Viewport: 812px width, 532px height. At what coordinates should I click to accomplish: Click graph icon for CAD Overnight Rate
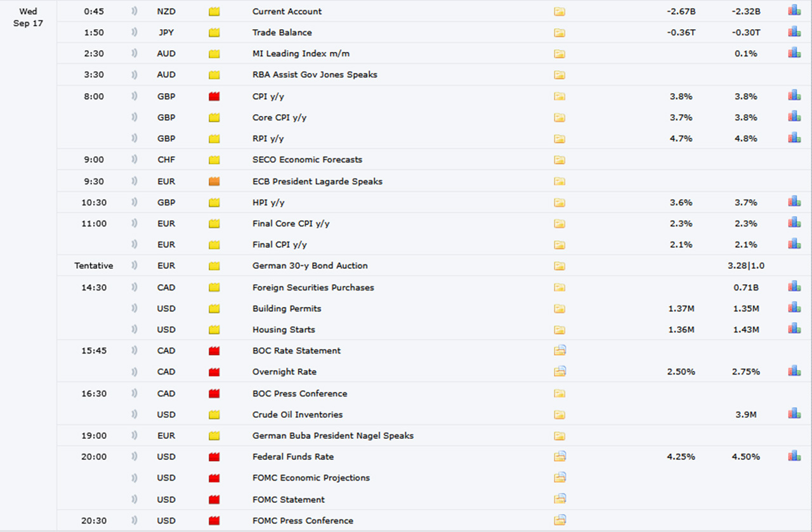pyautogui.click(x=794, y=371)
